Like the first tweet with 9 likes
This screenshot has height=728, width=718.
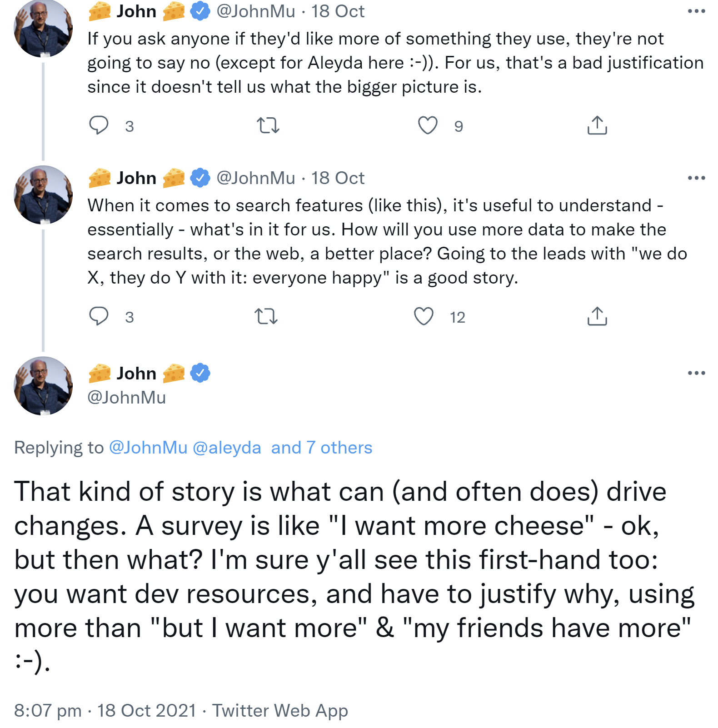click(428, 125)
